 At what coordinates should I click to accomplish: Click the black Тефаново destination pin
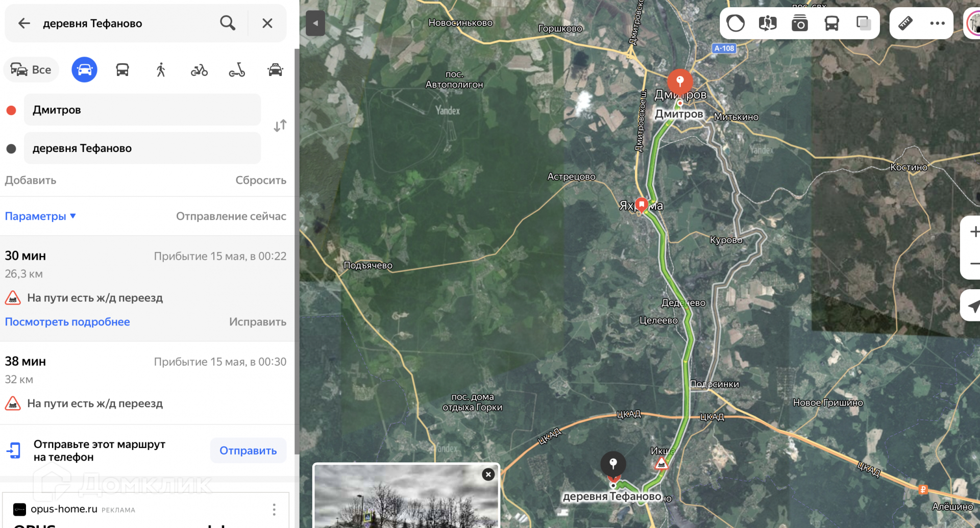[613, 464]
